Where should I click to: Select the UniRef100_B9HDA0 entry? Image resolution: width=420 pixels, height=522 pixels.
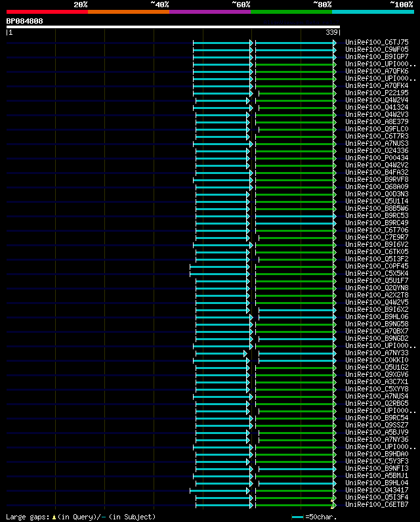pyautogui.click(x=377, y=454)
